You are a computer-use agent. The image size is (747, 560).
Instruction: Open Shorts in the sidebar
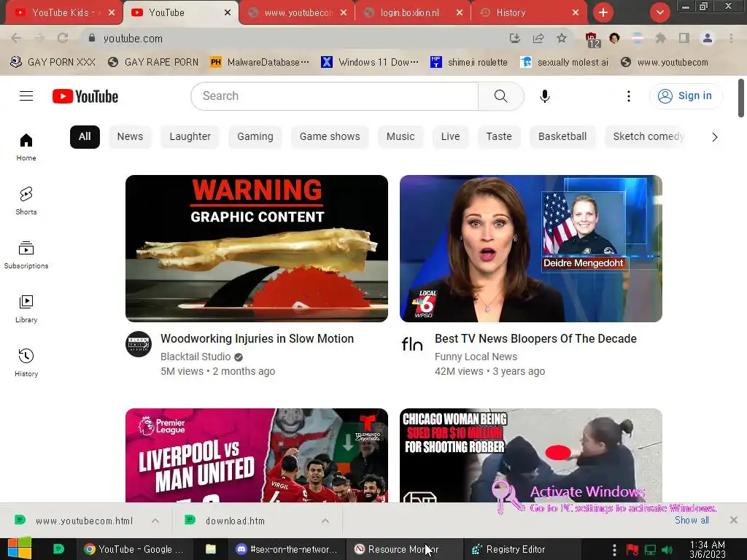[x=26, y=201]
